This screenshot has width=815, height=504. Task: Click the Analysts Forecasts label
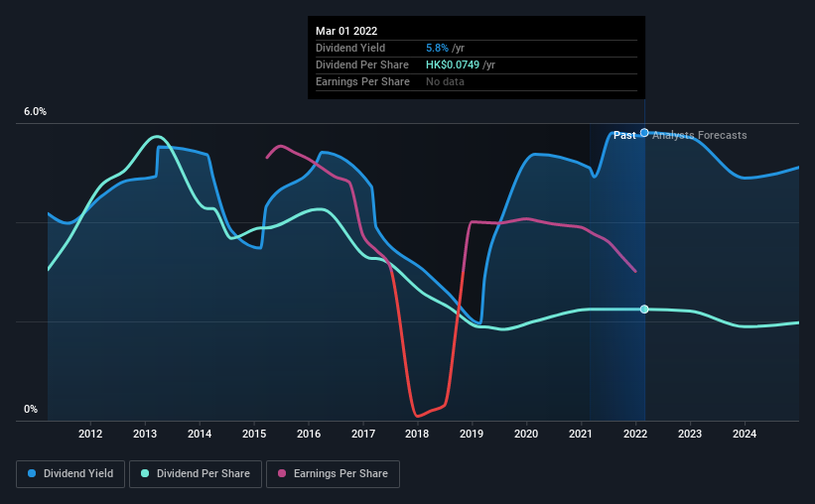700,135
